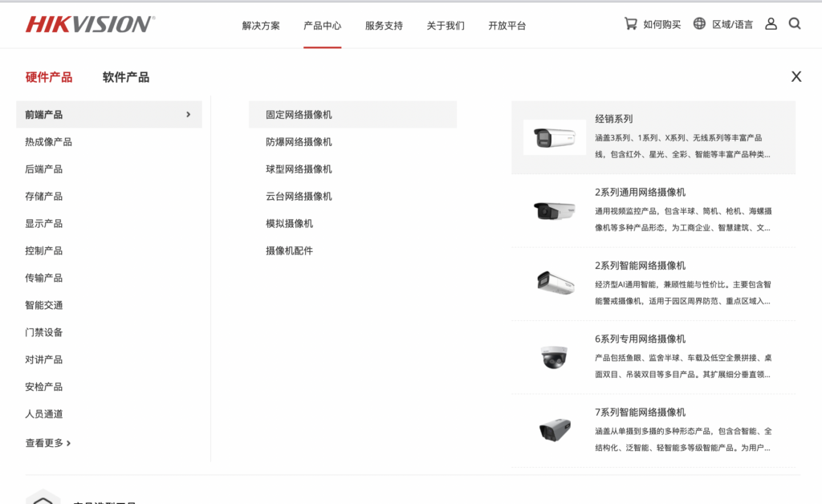This screenshot has height=504, width=822.
Task: Select the 传输产品 category
Action: (x=43, y=278)
